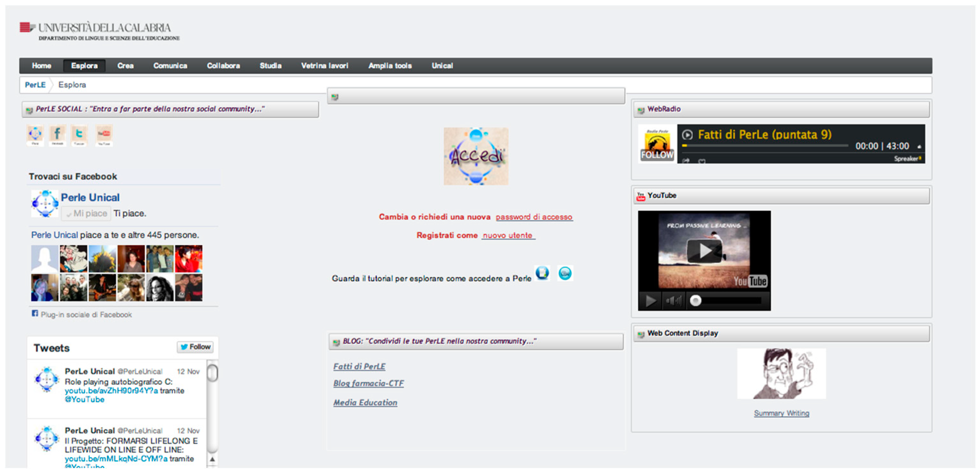This screenshot has height=474, width=980.
Task: Click the Tweets scrollbar down arrow
Action: tap(212, 459)
